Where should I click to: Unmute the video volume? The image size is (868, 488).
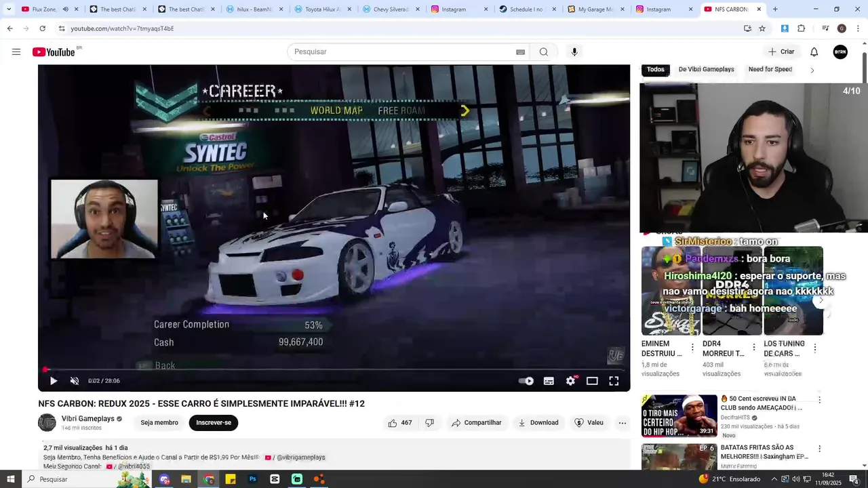click(x=75, y=381)
